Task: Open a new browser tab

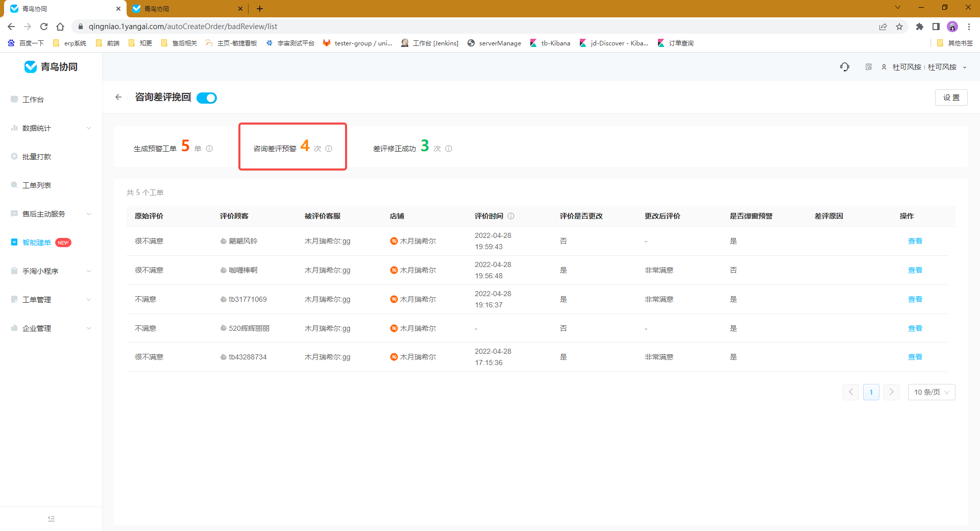Action: click(260, 9)
